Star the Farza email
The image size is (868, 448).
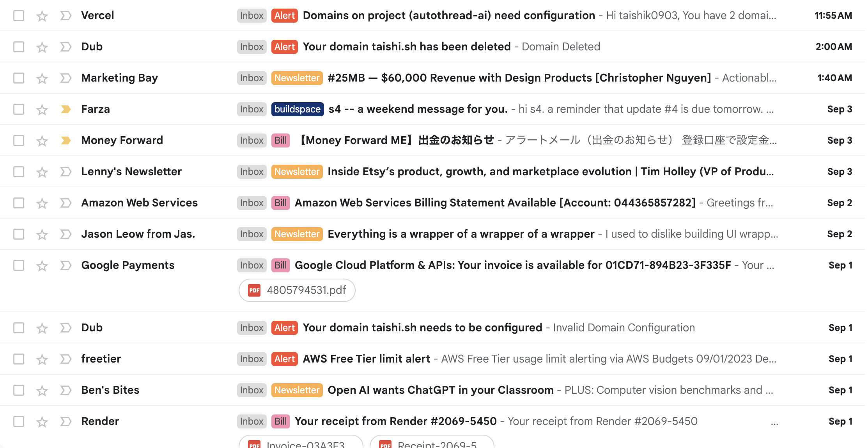tap(42, 110)
